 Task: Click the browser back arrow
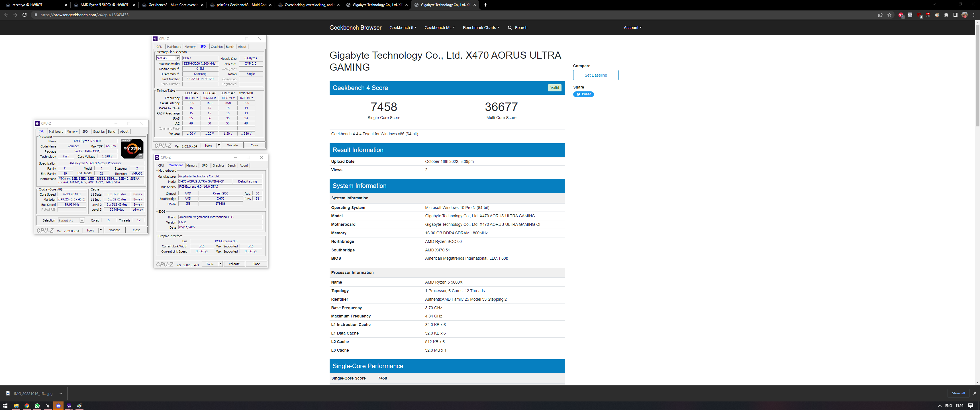(x=6, y=15)
